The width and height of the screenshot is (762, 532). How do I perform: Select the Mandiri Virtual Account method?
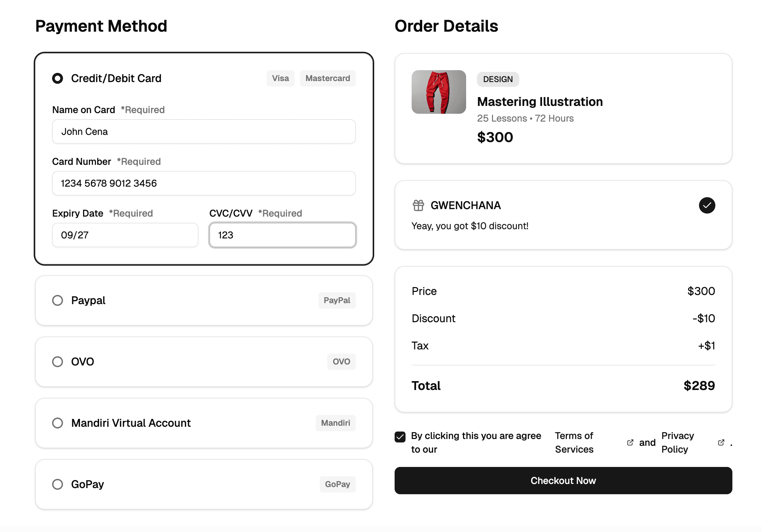click(58, 423)
